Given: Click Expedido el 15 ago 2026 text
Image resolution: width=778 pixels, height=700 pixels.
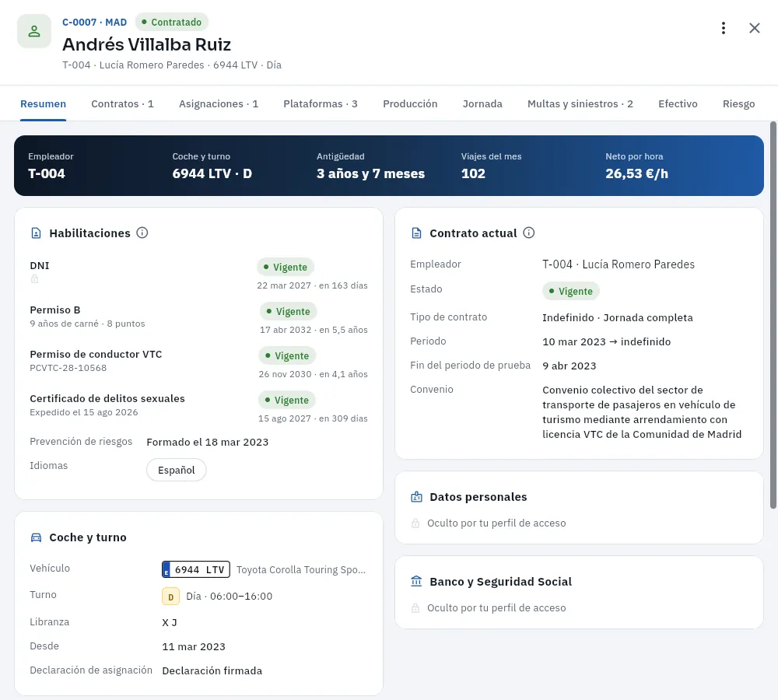Looking at the screenshot, I should (84, 413).
